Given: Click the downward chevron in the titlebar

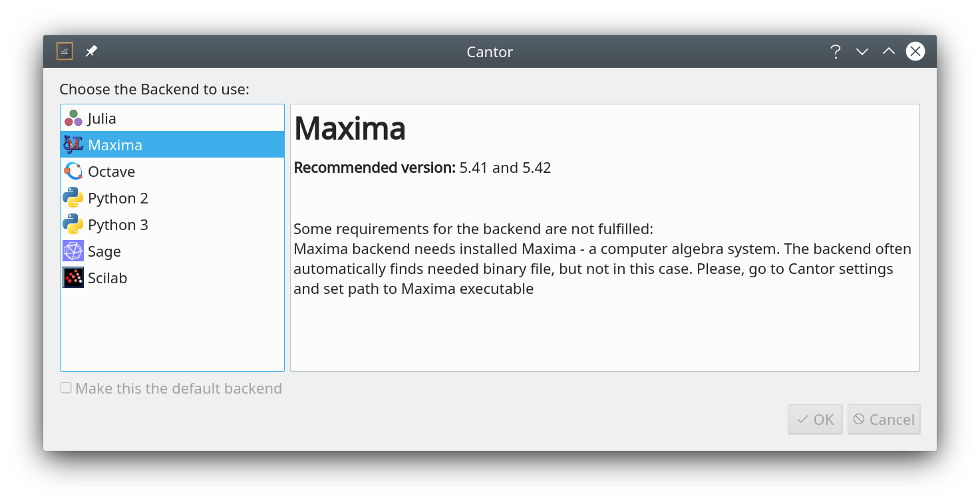Looking at the screenshot, I should (x=862, y=51).
